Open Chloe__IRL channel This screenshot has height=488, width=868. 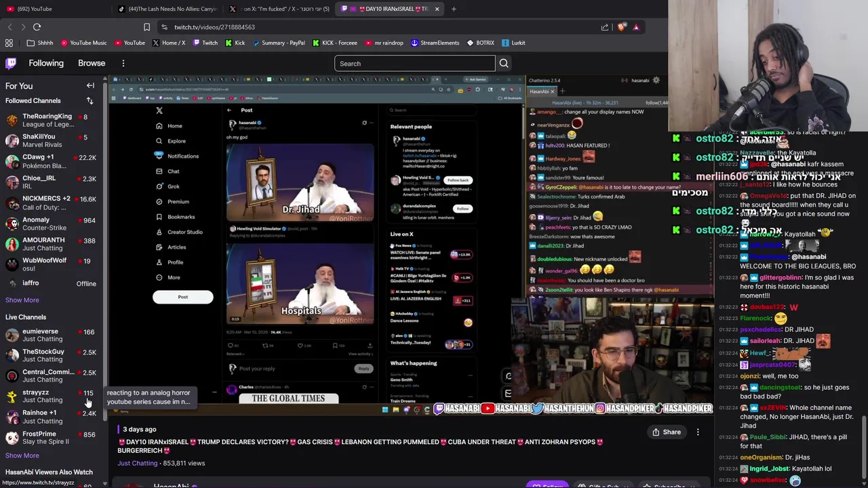[x=51, y=182]
